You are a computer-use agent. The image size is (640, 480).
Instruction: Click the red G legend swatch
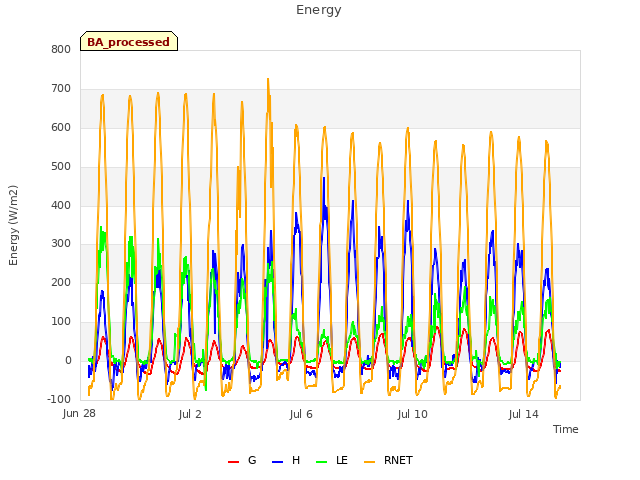233,462
